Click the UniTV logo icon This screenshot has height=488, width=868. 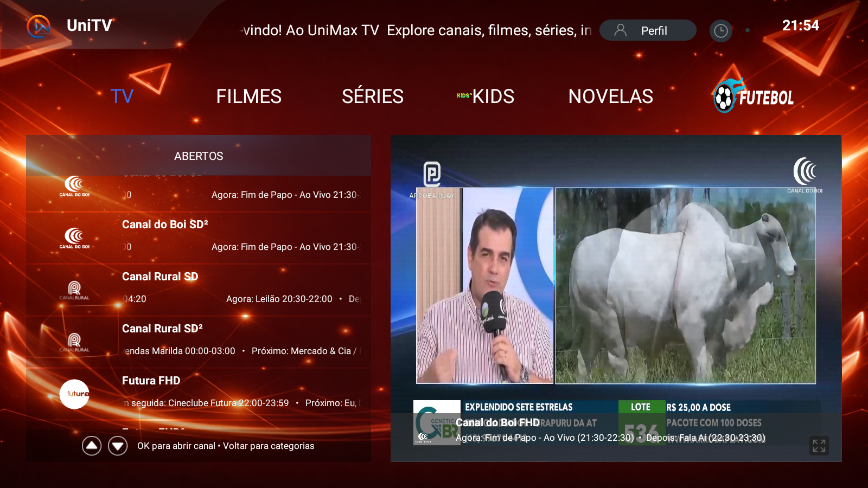click(39, 26)
